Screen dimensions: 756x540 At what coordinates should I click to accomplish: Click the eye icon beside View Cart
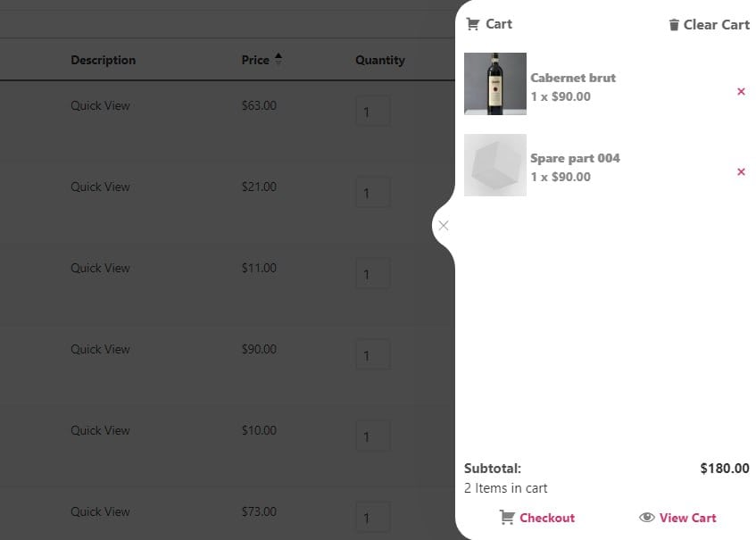pyautogui.click(x=645, y=518)
